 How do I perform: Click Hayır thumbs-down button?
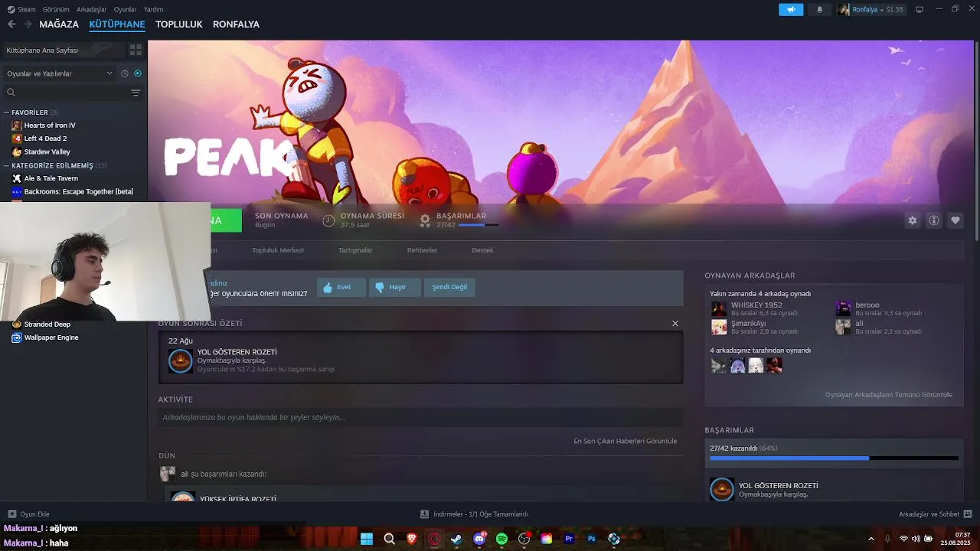395,288
